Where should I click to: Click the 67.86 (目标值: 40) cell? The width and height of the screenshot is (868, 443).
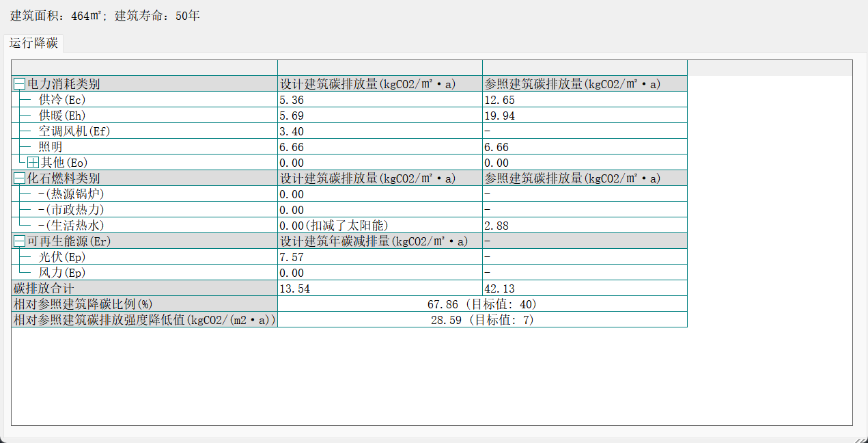coord(481,304)
